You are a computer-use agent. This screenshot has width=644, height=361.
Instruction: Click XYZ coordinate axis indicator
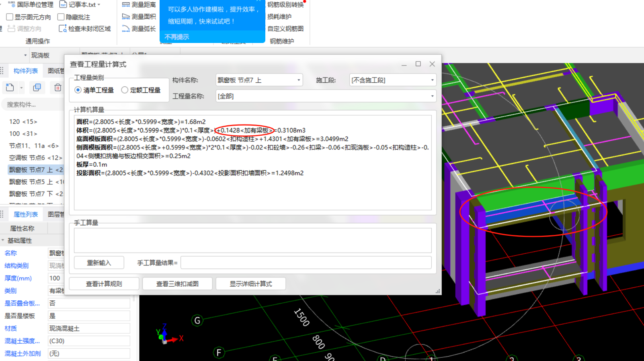pos(169,334)
